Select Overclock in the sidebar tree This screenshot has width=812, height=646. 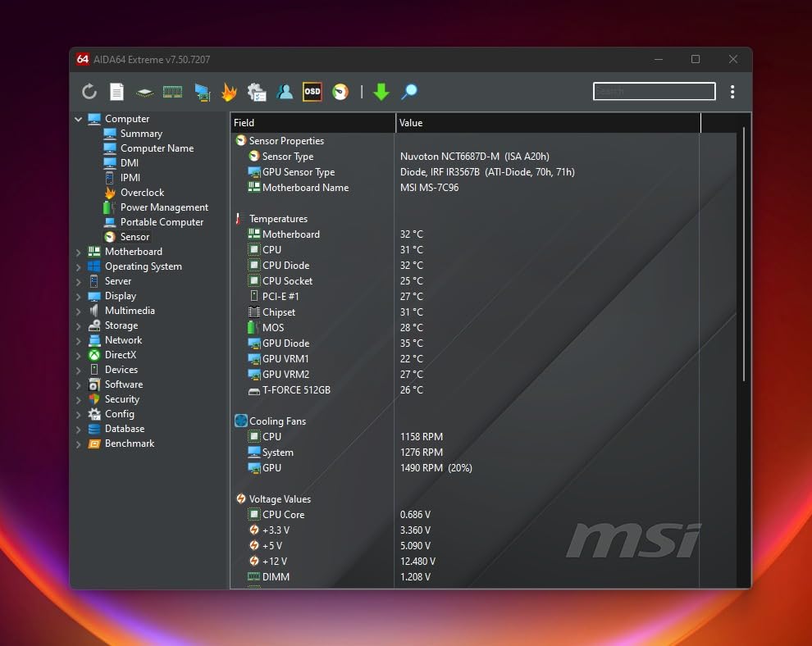[142, 193]
